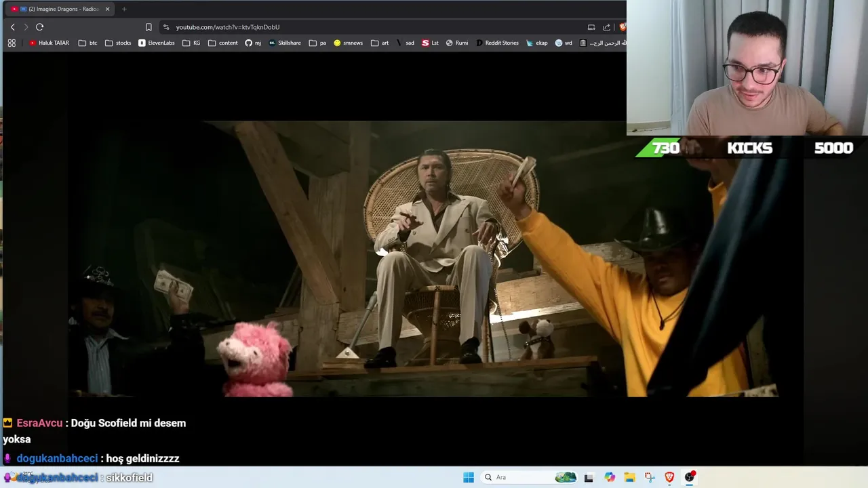Viewport: 868px width, 488px height.
Task: Switch to Brave browser in taskbar
Action: pyautogui.click(x=669, y=477)
